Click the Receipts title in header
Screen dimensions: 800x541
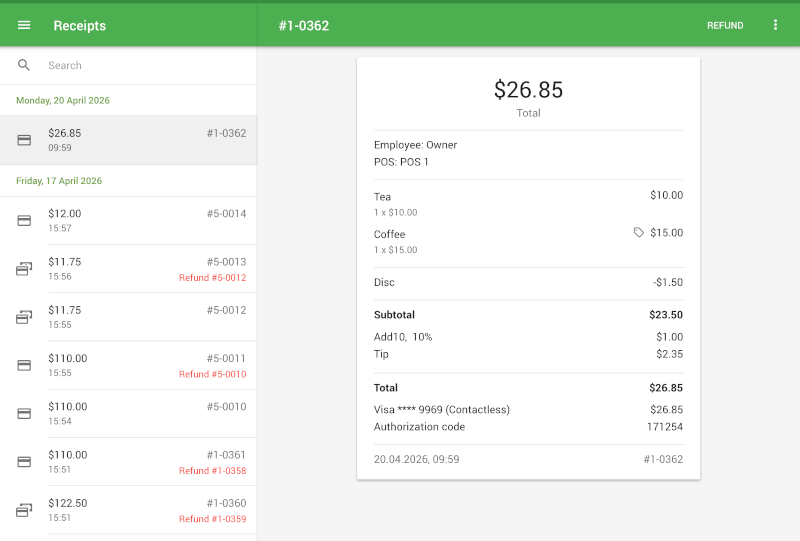click(x=80, y=26)
